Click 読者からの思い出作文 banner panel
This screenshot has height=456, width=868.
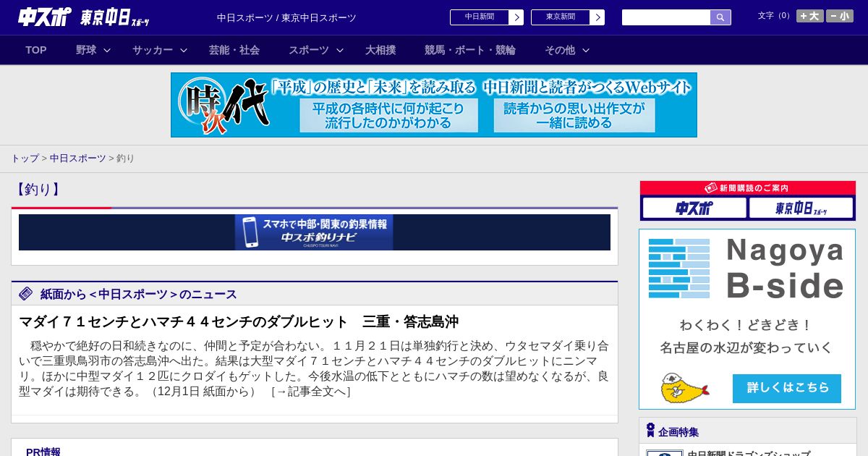pos(574,116)
